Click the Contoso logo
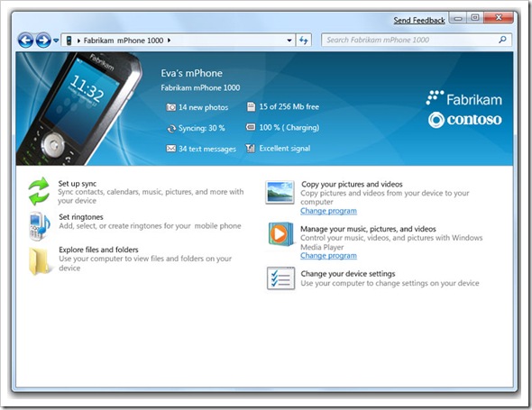Image resolution: width=532 pixels, height=410 pixels. (464, 120)
